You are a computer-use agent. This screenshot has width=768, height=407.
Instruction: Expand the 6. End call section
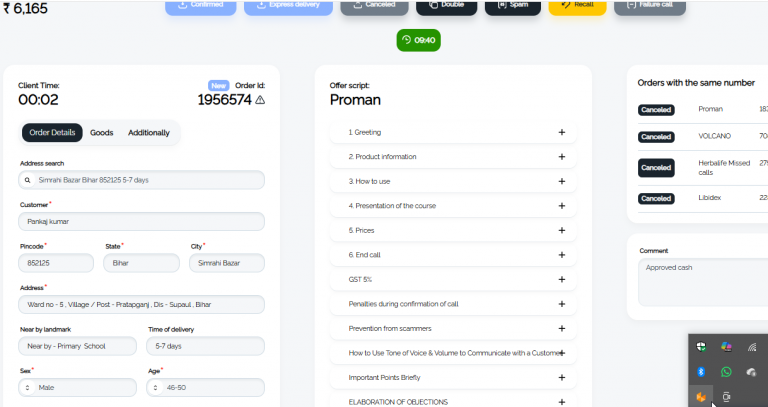[x=453, y=255]
